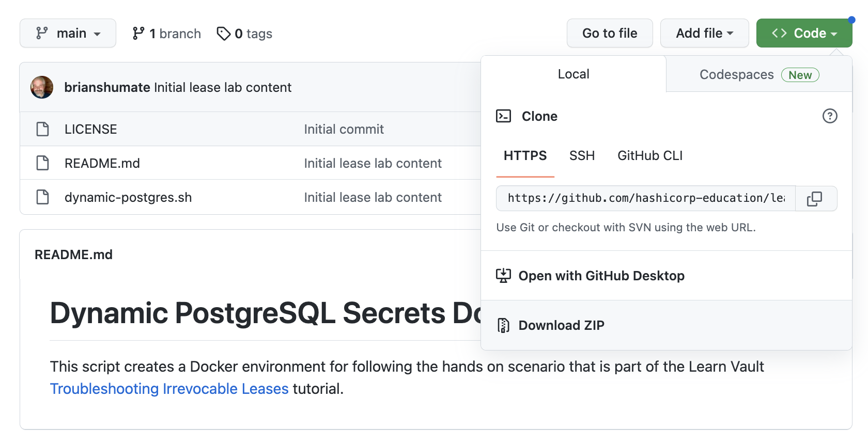
Task: Click the git branch icon beside '1 branch'
Action: (x=138, y=34)
